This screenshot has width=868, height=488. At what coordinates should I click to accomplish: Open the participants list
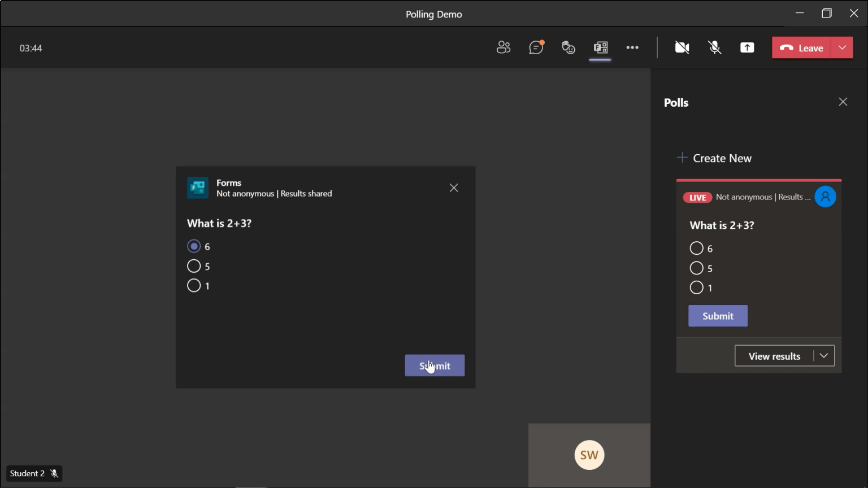pos(504,47)
